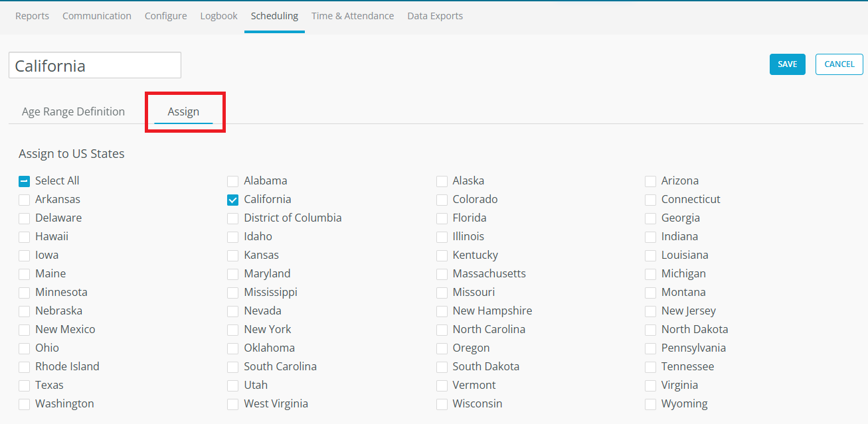Switch to the Assign tab
The height and width of the screenshot is (424, 868).
(183, 111)
